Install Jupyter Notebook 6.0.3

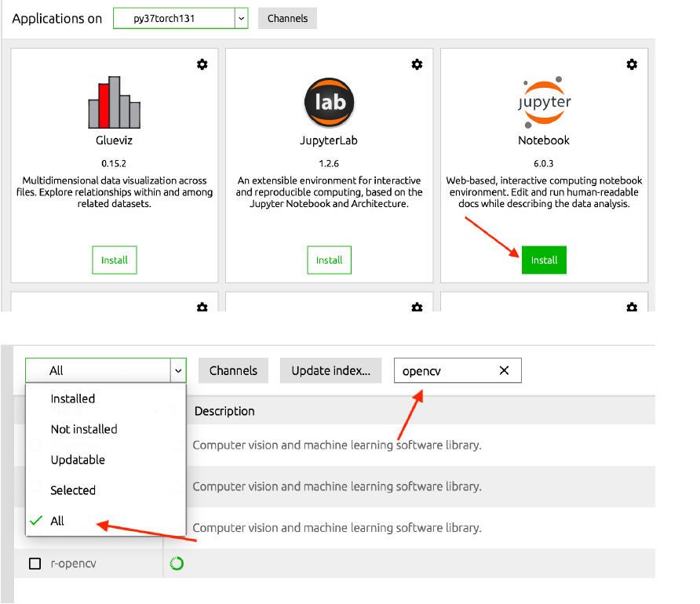coord(544,260)
